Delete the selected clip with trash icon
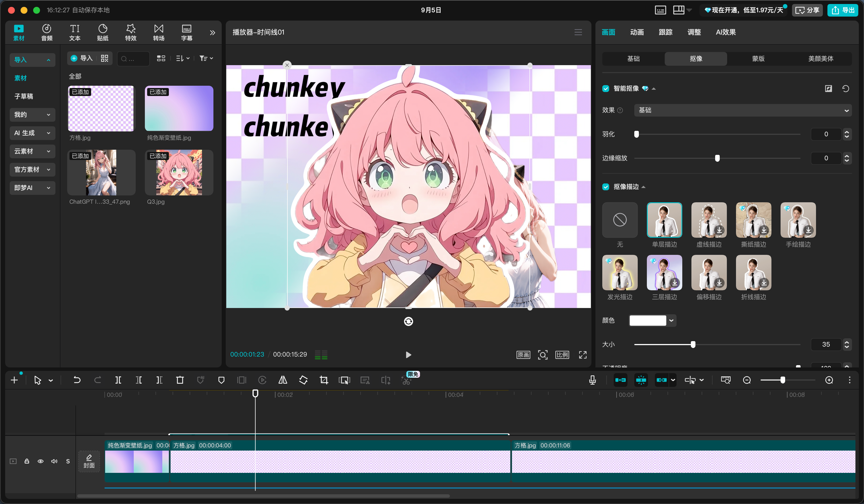 (180, 380)
